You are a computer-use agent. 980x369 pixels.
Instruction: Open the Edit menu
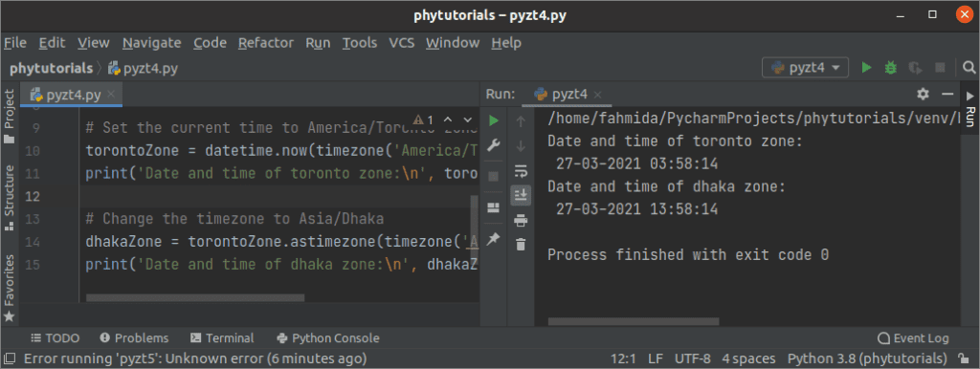[x=52, y=42]
